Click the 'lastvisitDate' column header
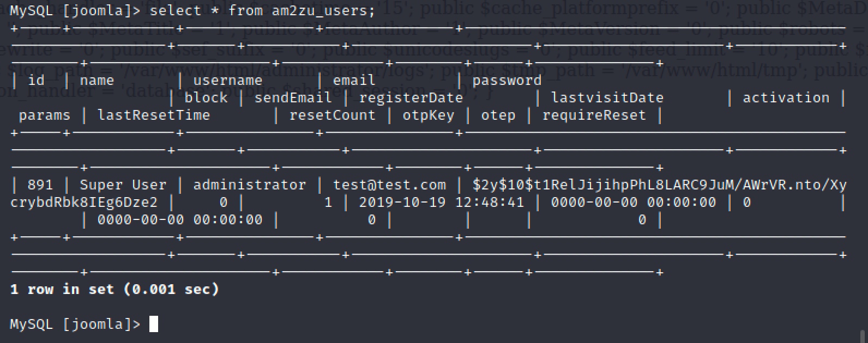Screen dimensions: 868x343 (x=607, y=98)
